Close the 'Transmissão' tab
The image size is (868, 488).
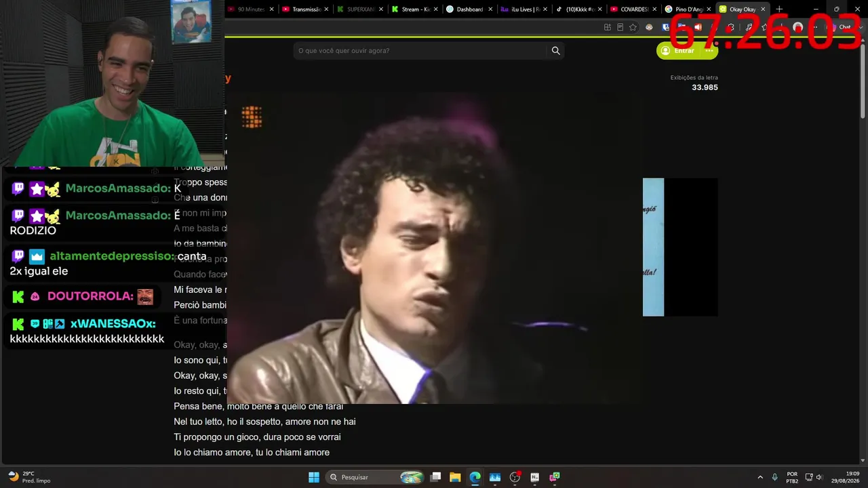[x=326, y=9]
